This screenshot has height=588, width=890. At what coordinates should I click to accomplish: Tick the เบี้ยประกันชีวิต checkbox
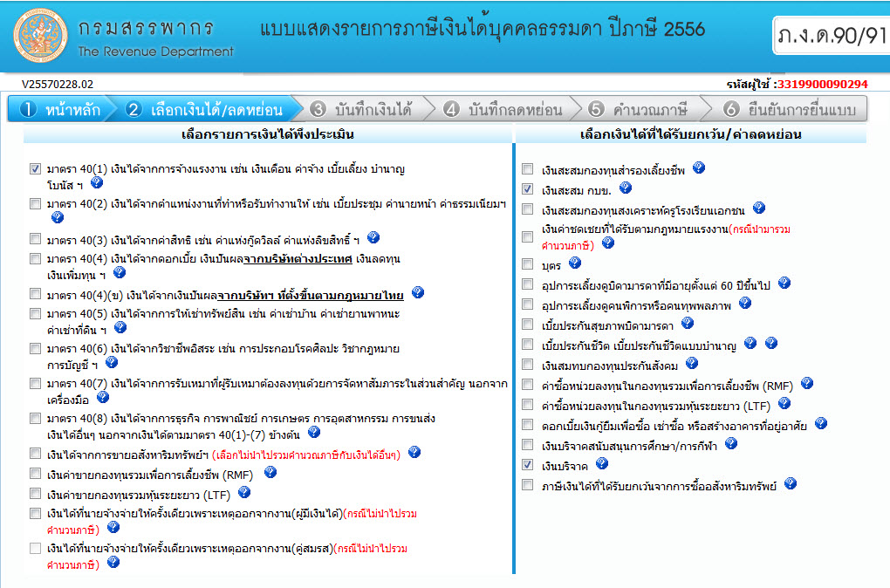(x=527, y=345)
